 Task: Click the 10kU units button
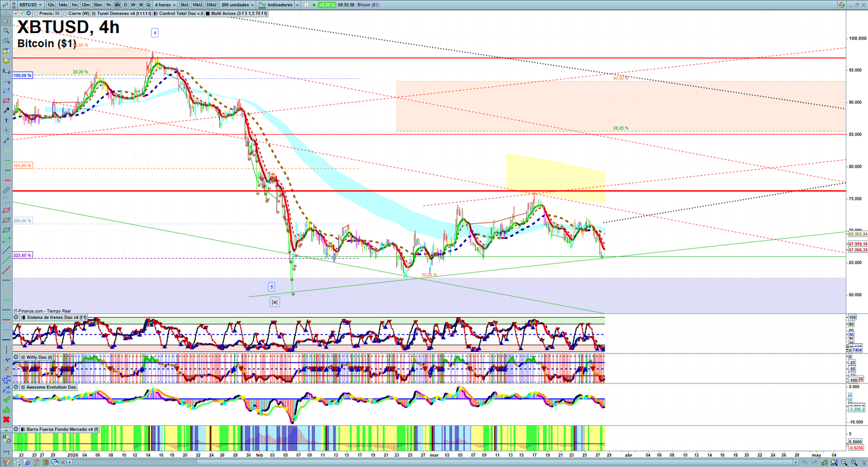click(197, 5)
